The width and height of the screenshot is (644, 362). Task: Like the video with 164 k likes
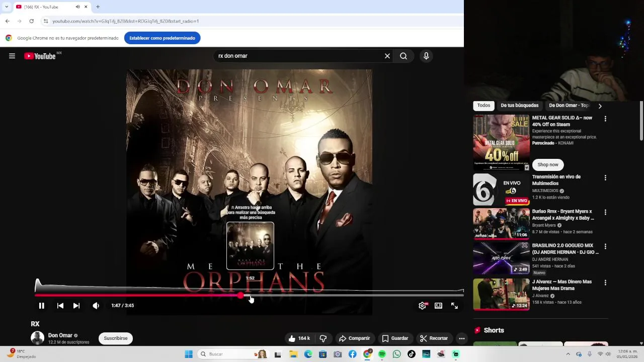tap(299, 338)
